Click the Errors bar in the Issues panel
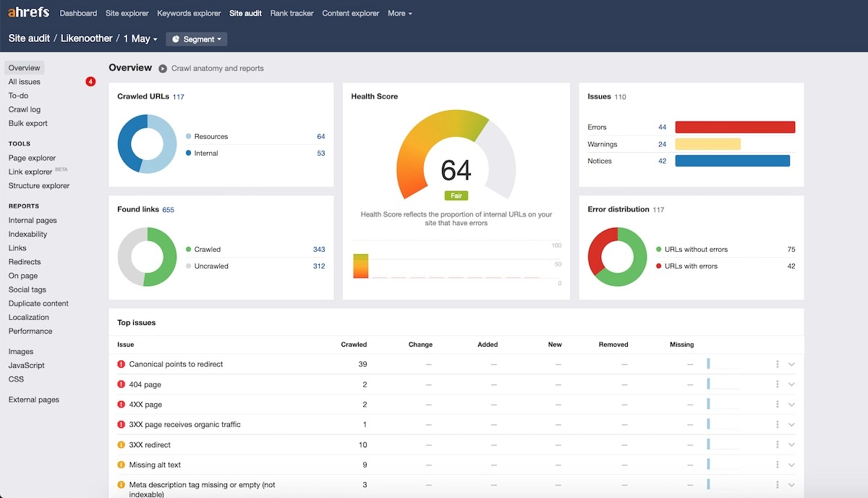Image resolution: width=868 pixels, height=498 pixels. click(x=734, y=127)
